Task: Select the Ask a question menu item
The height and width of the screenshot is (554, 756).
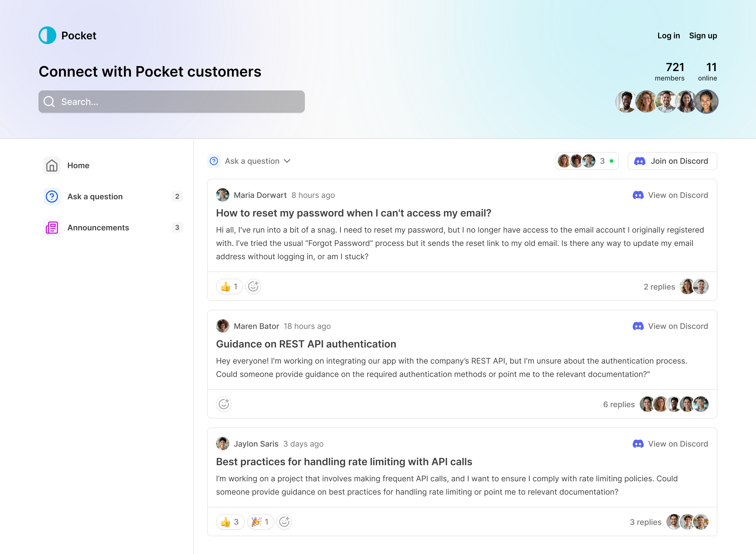Action: (95, 196)
